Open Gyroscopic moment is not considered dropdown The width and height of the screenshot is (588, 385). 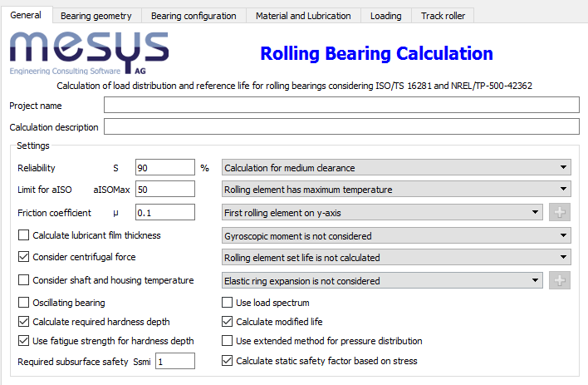click(x=396, y=235)
